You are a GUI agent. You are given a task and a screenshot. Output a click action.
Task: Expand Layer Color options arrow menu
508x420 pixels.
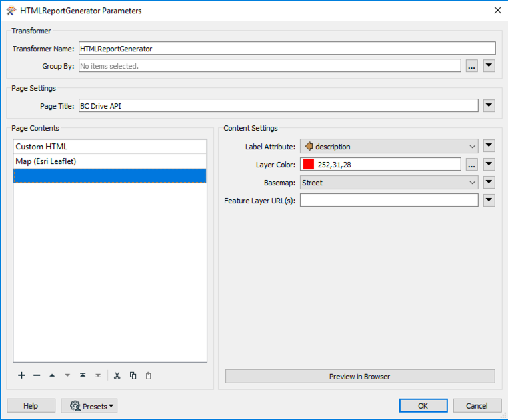pyautogui.click(x=489, y=164)
